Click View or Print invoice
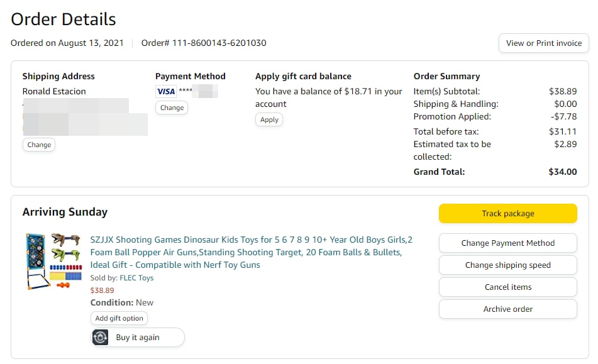 pyautogui.click(x=543, y=43)
